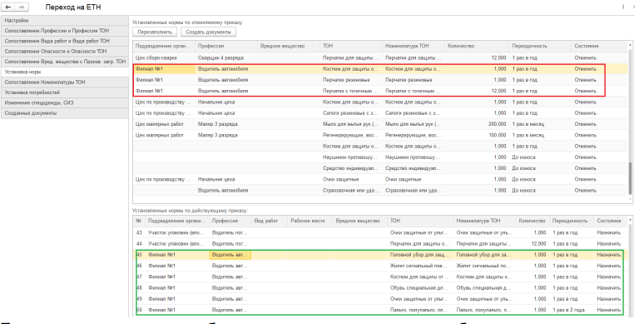Go back with the left arrow button

pos(8,7)
